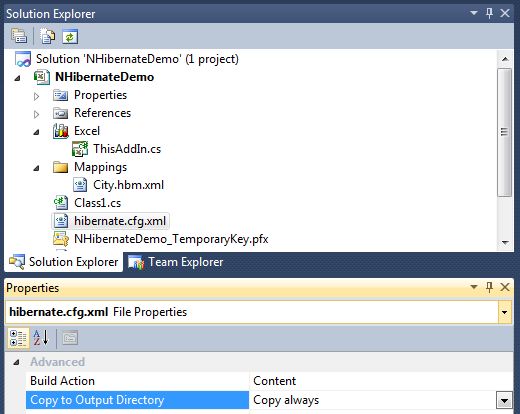Image resolution: width=520 pixels, height=414 pixels.
Task: Select NHibernateDemo_TemporaryKey.pfx in the tree
Action: (171, 239)
